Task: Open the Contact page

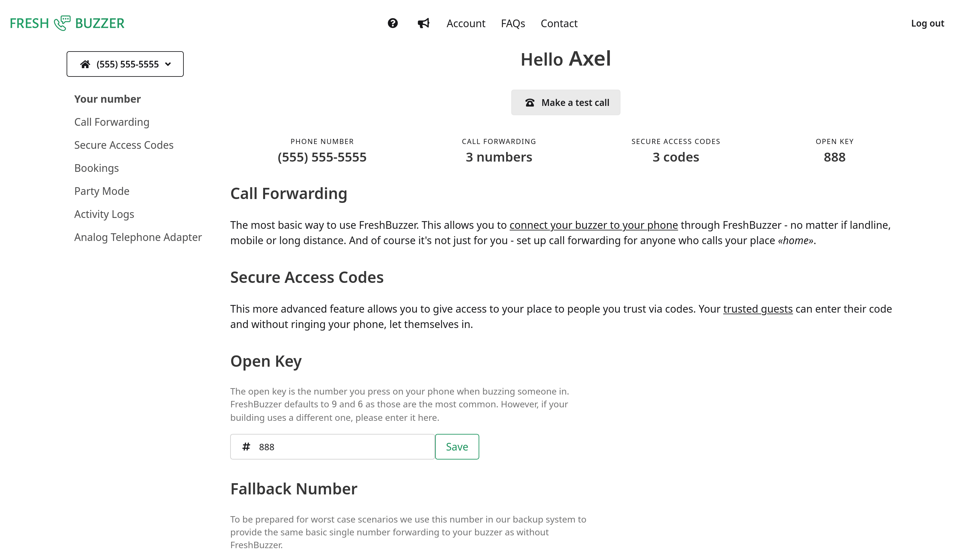Action: (x=559, y=23)
